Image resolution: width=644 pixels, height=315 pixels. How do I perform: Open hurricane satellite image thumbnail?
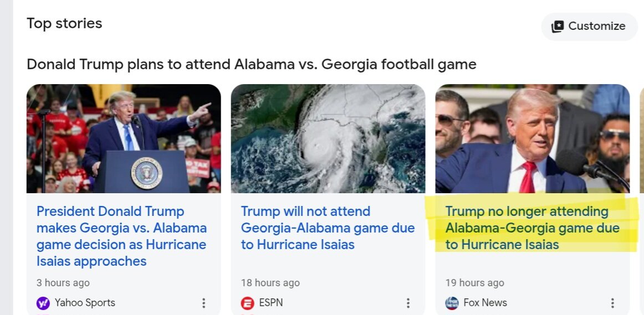pos(328,138)
